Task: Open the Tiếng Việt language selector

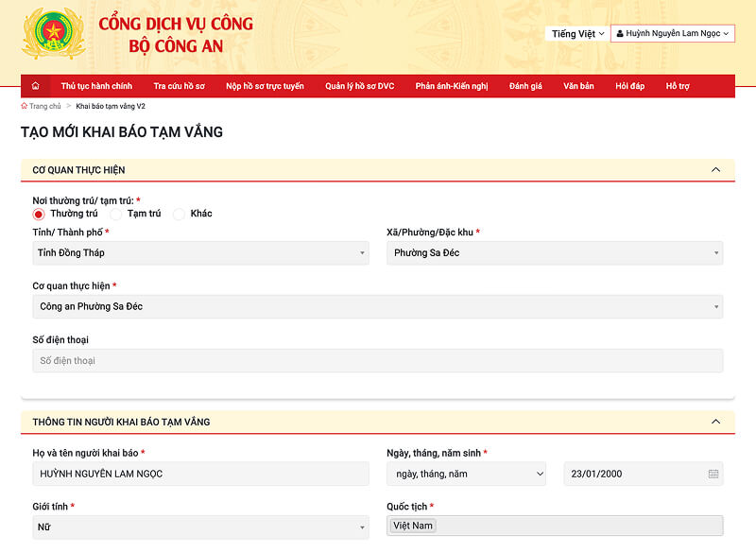Action: coord(577,34)
